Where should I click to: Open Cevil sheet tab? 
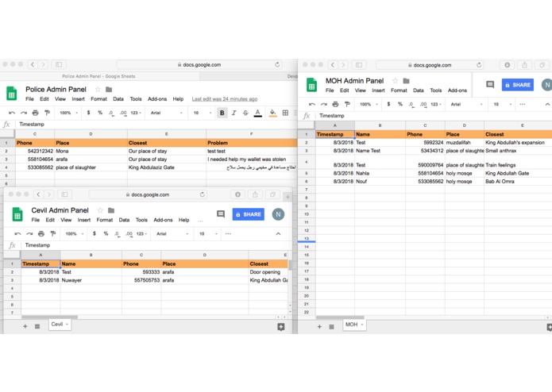[60, 324]
